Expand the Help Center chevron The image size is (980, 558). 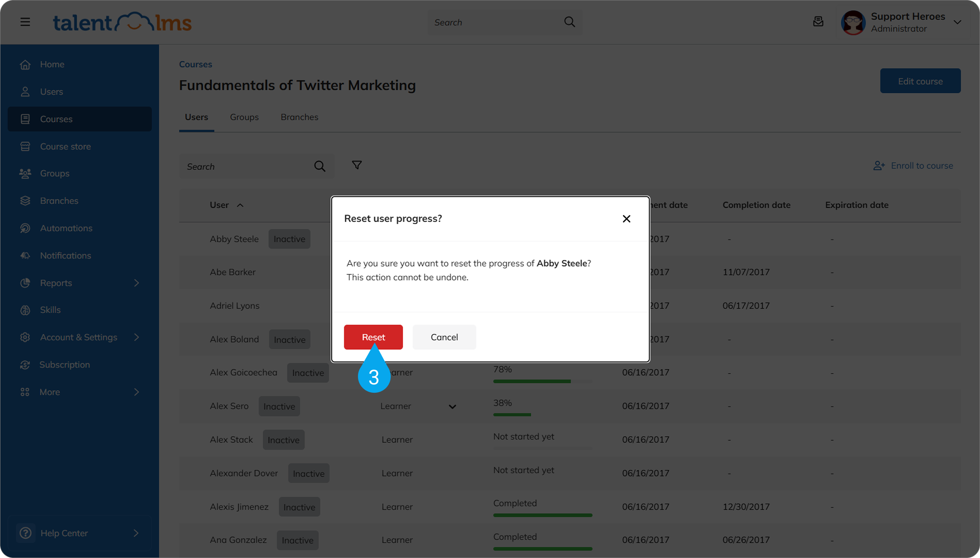click(x=136, y=533)
